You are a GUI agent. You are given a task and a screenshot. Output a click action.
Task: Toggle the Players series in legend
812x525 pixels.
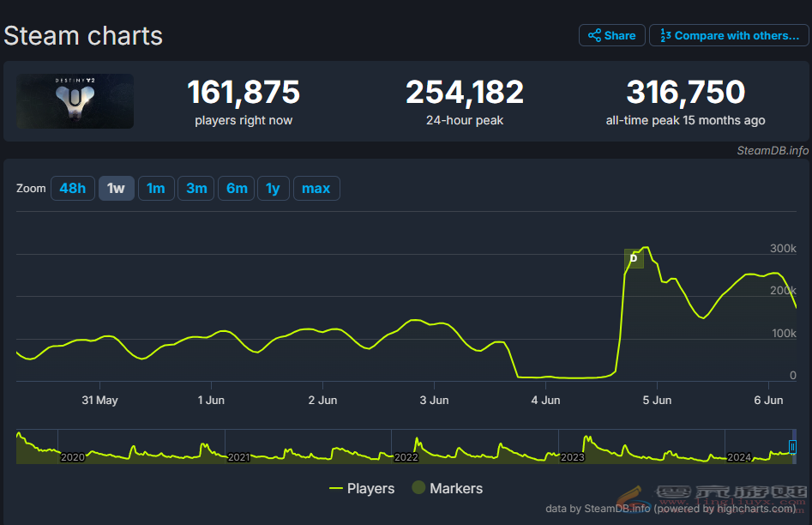pyautogui.click(x=362, y=488)
